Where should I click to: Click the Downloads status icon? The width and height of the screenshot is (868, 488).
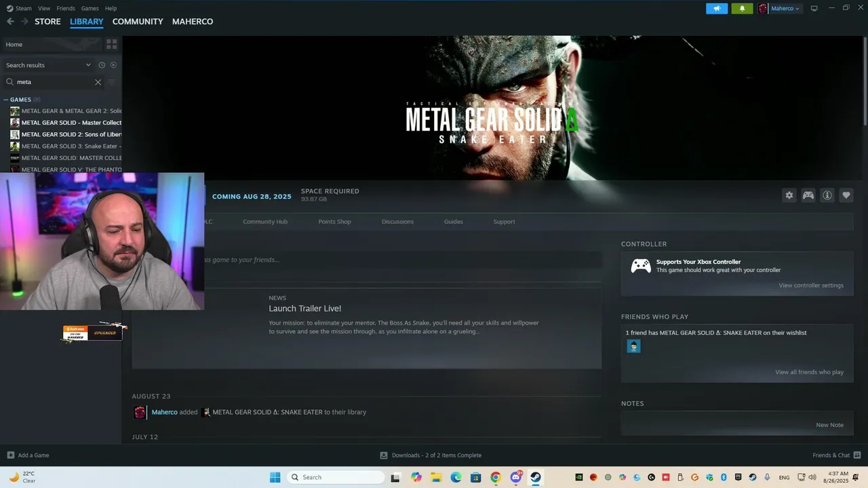(384, 455)
